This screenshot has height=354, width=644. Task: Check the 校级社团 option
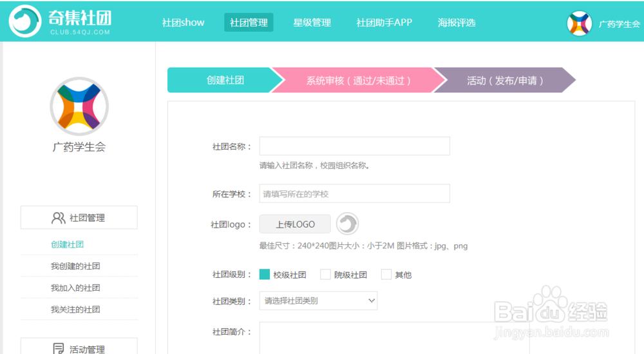[265, 274]
